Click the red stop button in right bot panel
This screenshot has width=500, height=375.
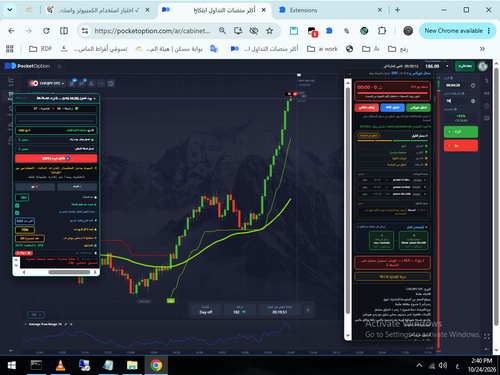tap(367, 107)
